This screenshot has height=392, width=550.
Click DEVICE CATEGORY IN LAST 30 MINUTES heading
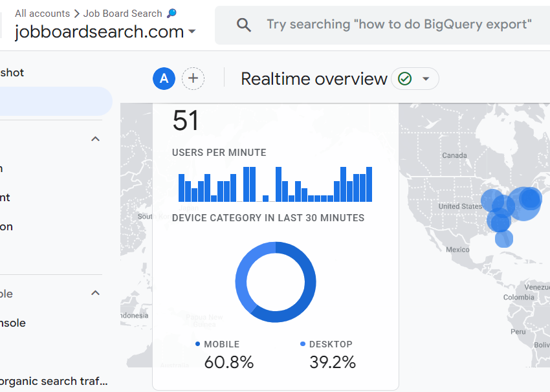268,218
